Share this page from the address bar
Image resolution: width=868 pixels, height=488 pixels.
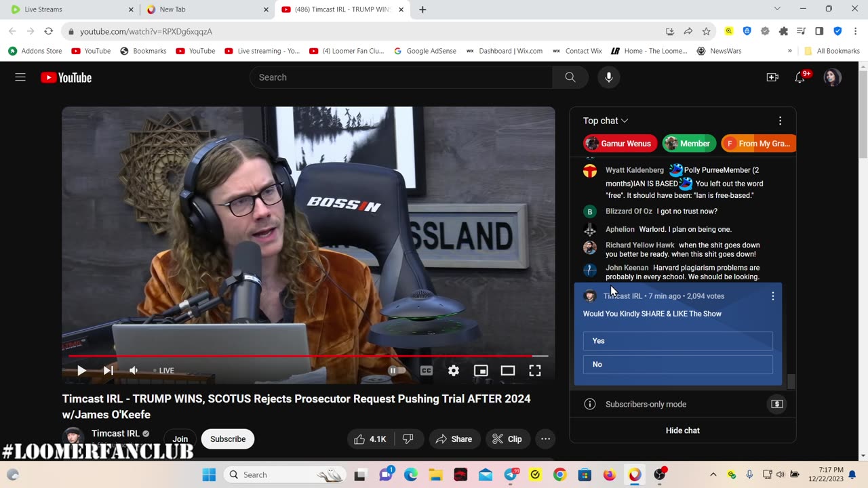(x=688, y=31)
